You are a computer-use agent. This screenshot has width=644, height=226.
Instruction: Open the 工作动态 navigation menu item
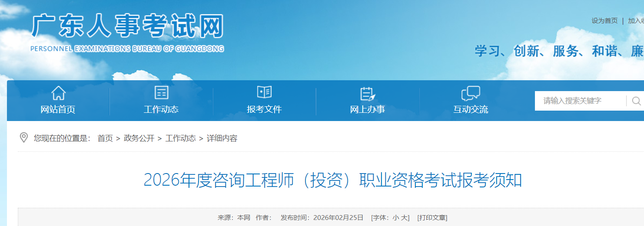pos(161,109)
